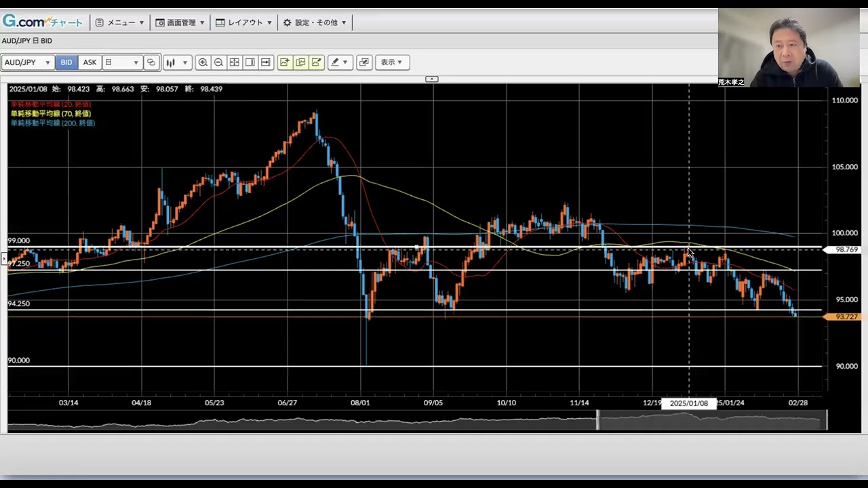Click the 93.727 orange price label
Viewport: 868px width, 488px height.
pyautogui.click(x=846, y=317)
